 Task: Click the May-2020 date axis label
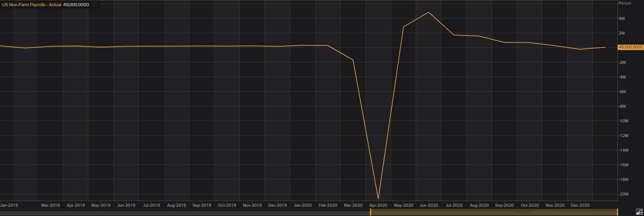(x=403, y=205)
